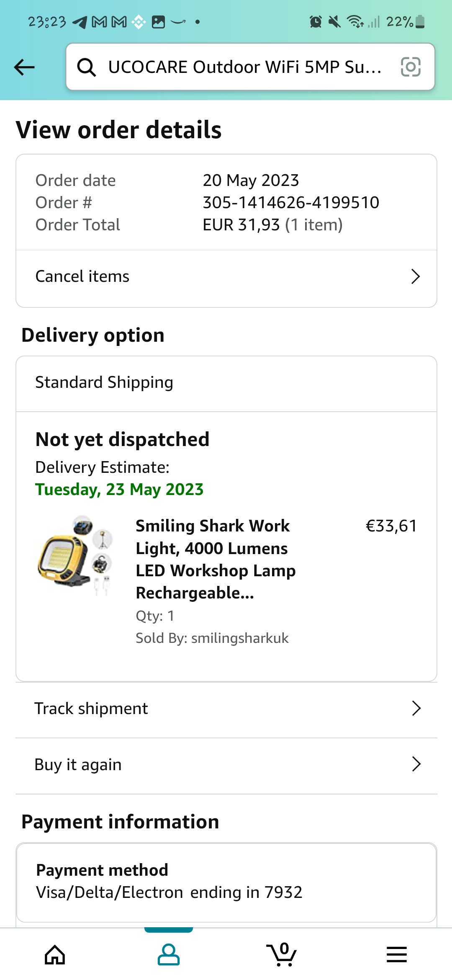Open the hamburger menu icon
Screen dimensions: 452x980
396,955
